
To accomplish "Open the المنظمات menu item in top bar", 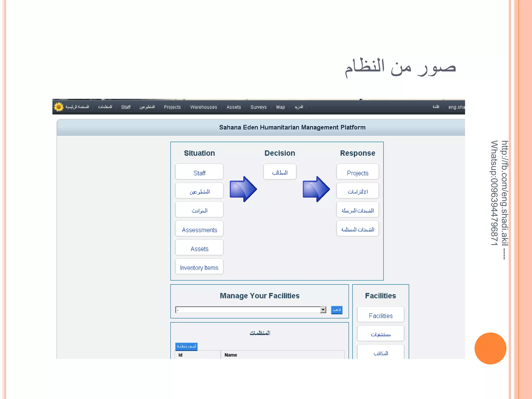I will [x=105, y=107].
